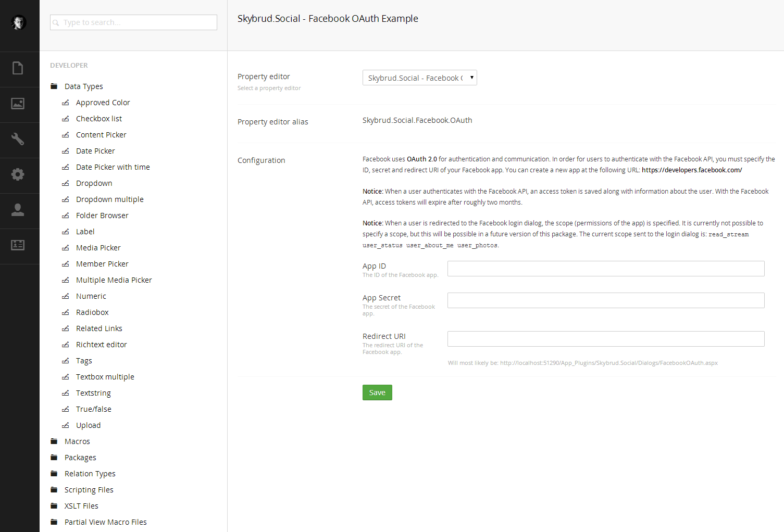Click the Save button
784x532 pixels.
pyautogui.click(x=377, y=392)
